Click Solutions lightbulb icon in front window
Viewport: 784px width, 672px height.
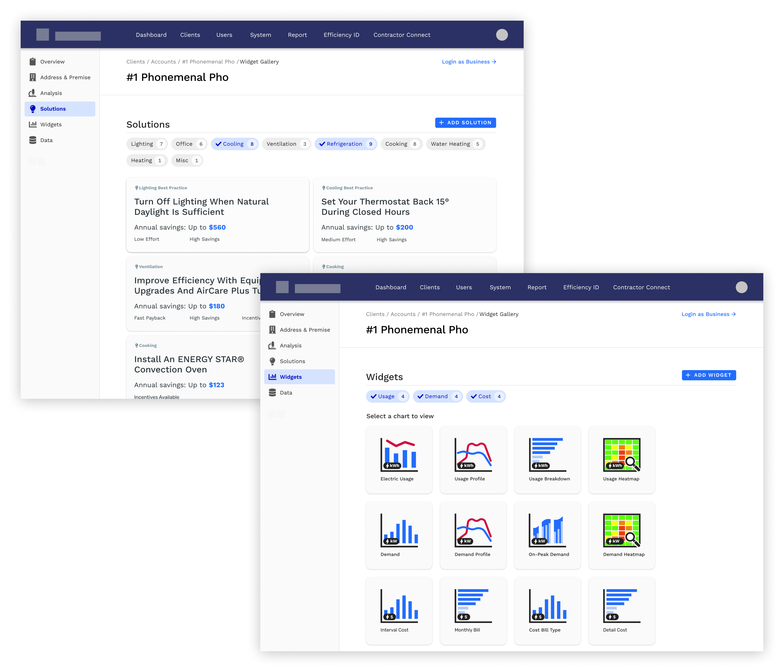272,361
